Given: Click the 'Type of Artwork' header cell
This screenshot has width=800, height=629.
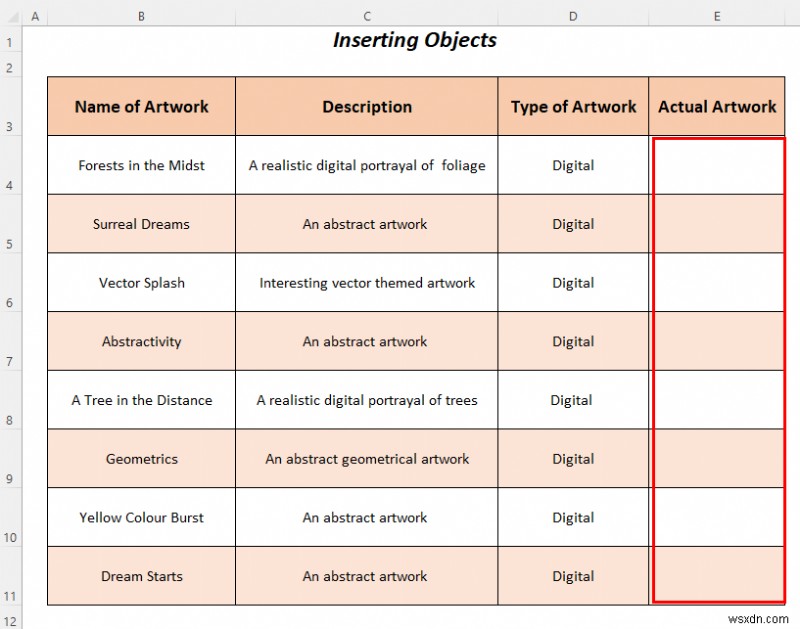Looking at the screenshot, I should [573, 106].
